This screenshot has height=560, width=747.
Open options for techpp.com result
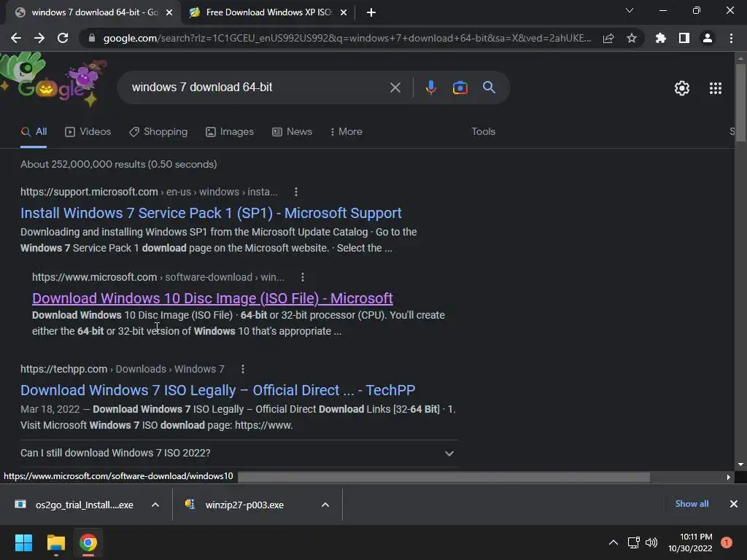pyautogui.click(x=242, y=369)
